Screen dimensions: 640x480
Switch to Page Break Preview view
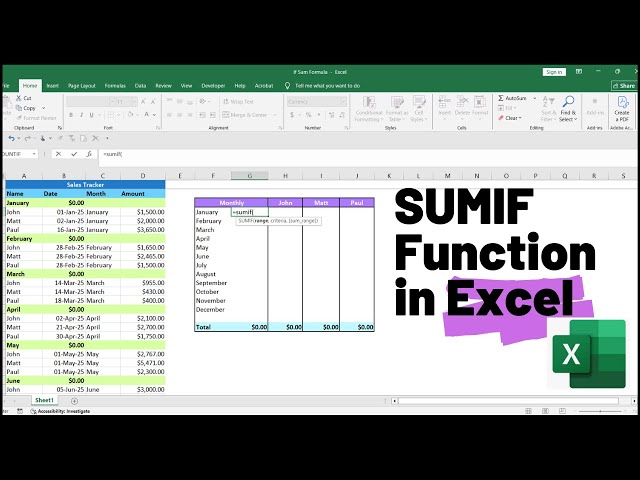point(562,411)
